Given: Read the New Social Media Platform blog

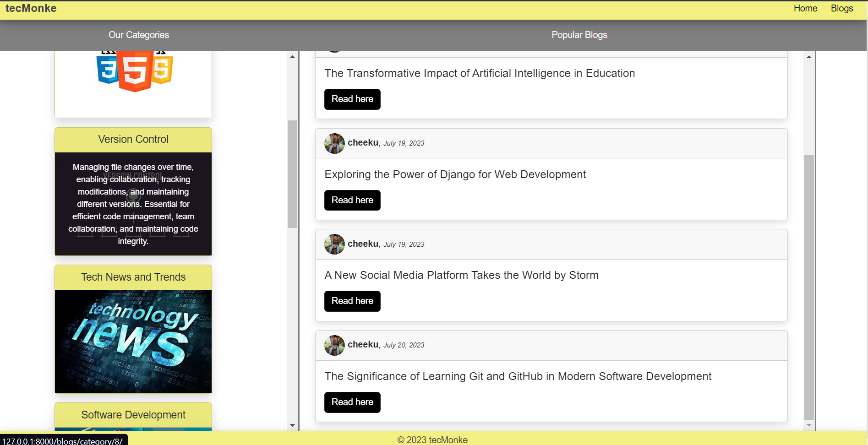Looking at the screenshot, I should pos(352,301).
